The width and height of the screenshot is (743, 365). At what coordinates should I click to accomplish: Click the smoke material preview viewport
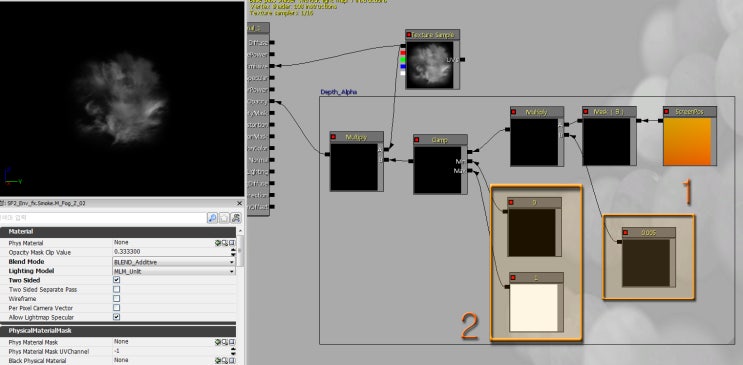click(122, 99)
